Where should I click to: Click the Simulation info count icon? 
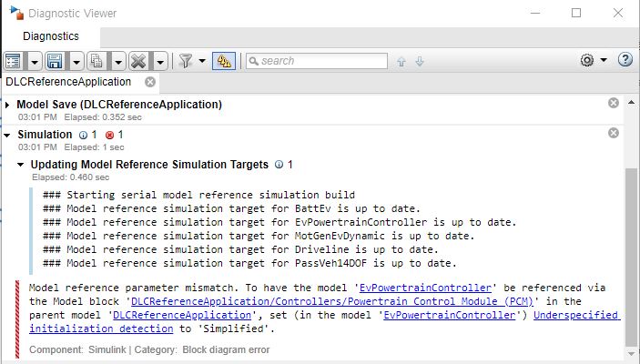83,135
